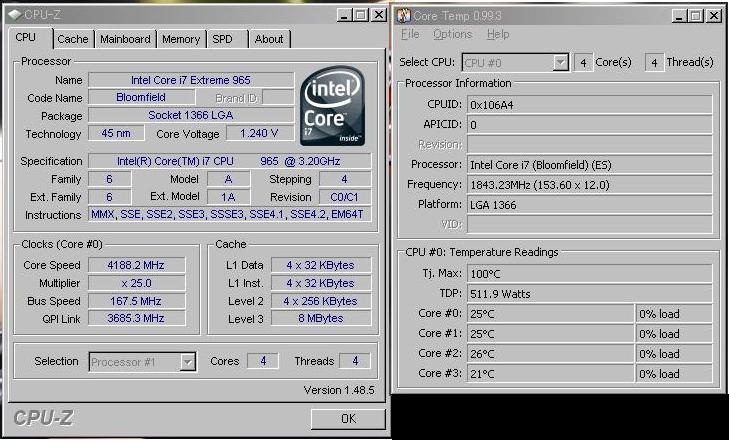The height and width of the screenshot is (440, 729).
Task: Click the Multiplier value 'x 25.0'
Action: (x=136, y=283)
